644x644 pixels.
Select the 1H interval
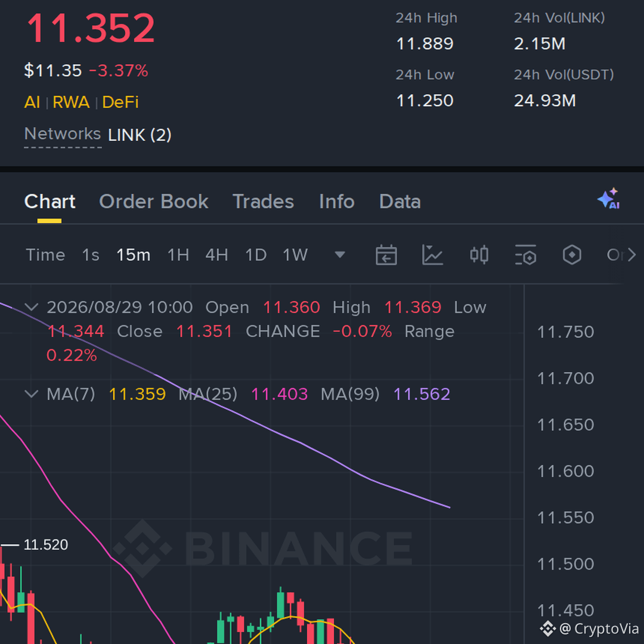tap(178, 255)
